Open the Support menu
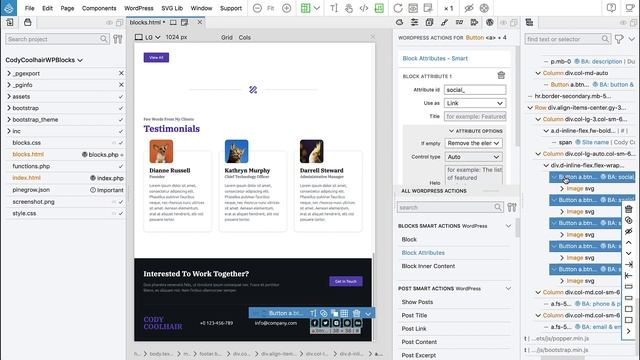Image resolution: width=640 pixels, height=360 pixels. 231,8
